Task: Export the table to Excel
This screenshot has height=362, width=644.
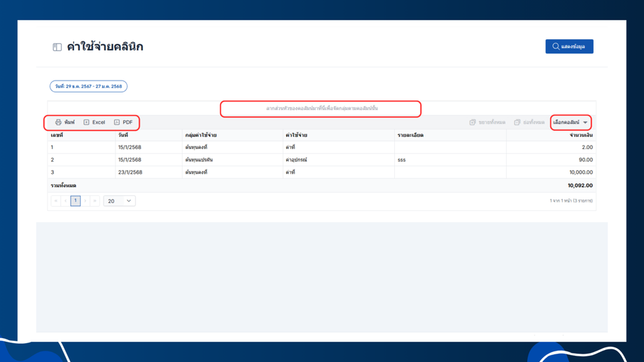Action: pyautogui.click(x=94, y=123)
